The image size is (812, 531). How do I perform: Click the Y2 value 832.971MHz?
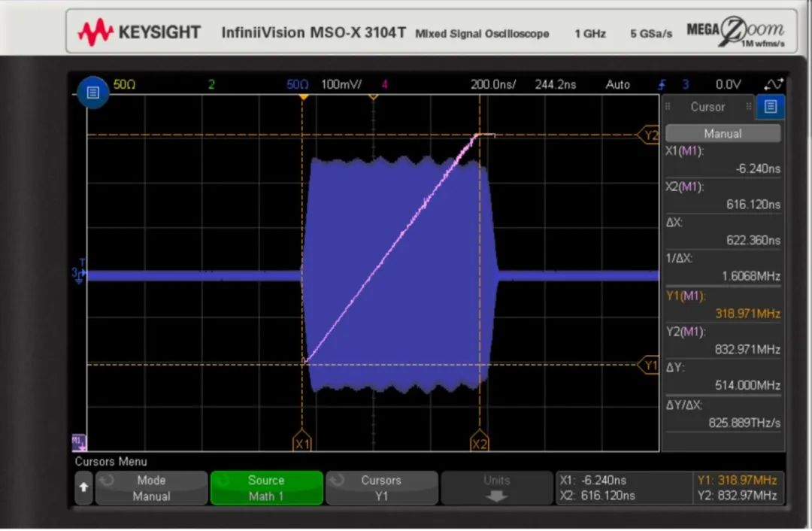[748, 350]
